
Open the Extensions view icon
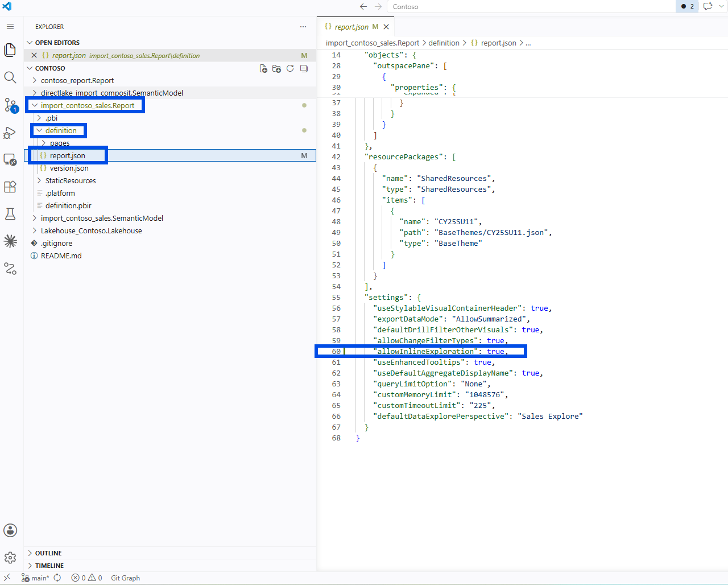coord(10,187)
